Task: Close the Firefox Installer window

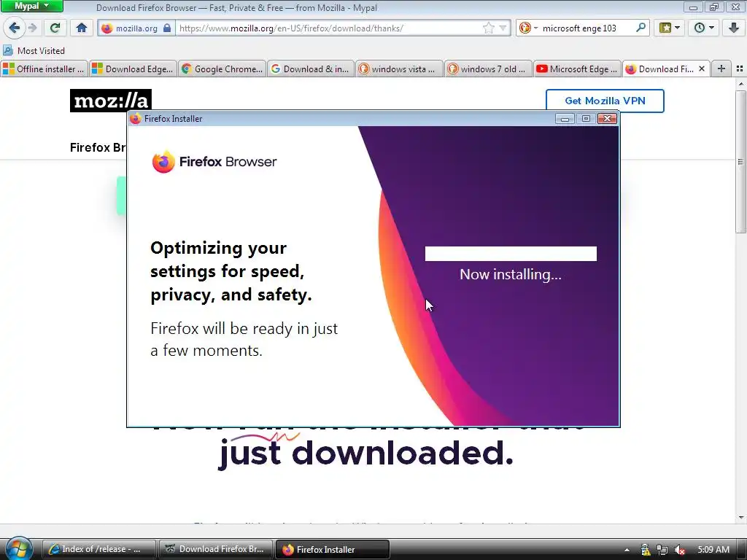Action: tap(608, 119)
